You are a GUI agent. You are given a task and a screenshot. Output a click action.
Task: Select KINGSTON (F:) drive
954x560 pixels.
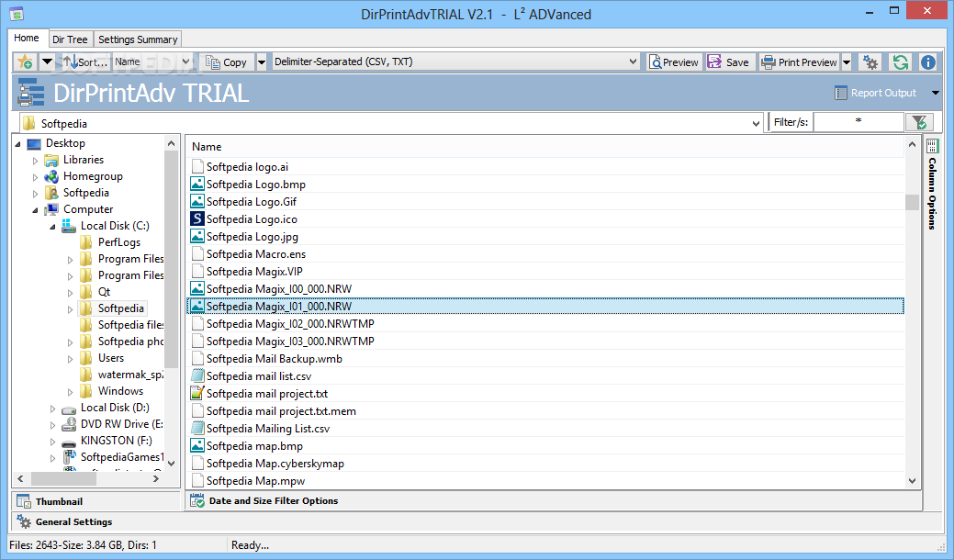point(117,441)
